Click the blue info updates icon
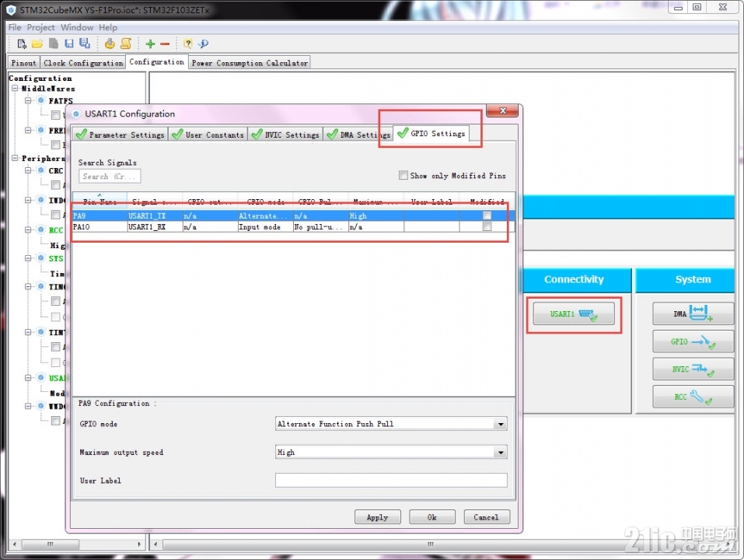Screen dimensions: 744x560 point(204,44)
